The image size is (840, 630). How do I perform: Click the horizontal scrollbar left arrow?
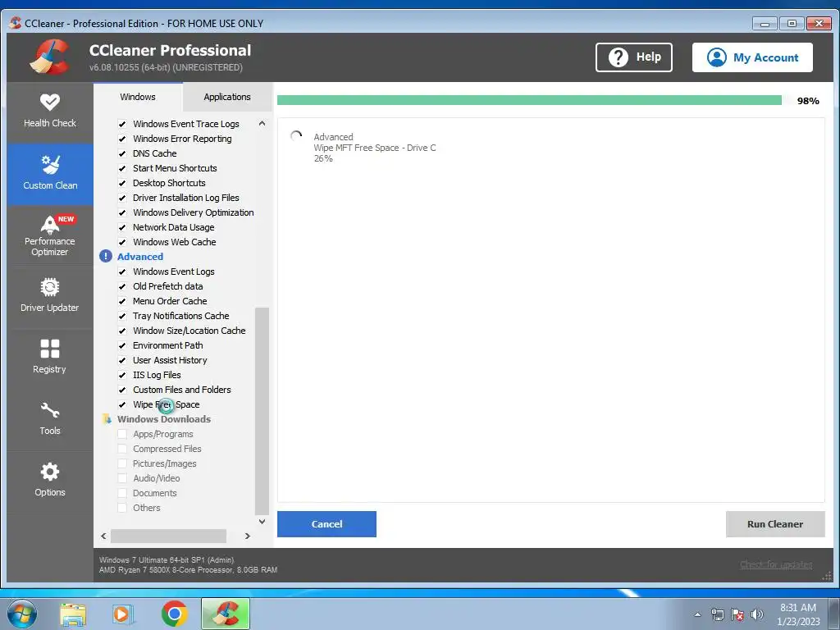[103, 536]
